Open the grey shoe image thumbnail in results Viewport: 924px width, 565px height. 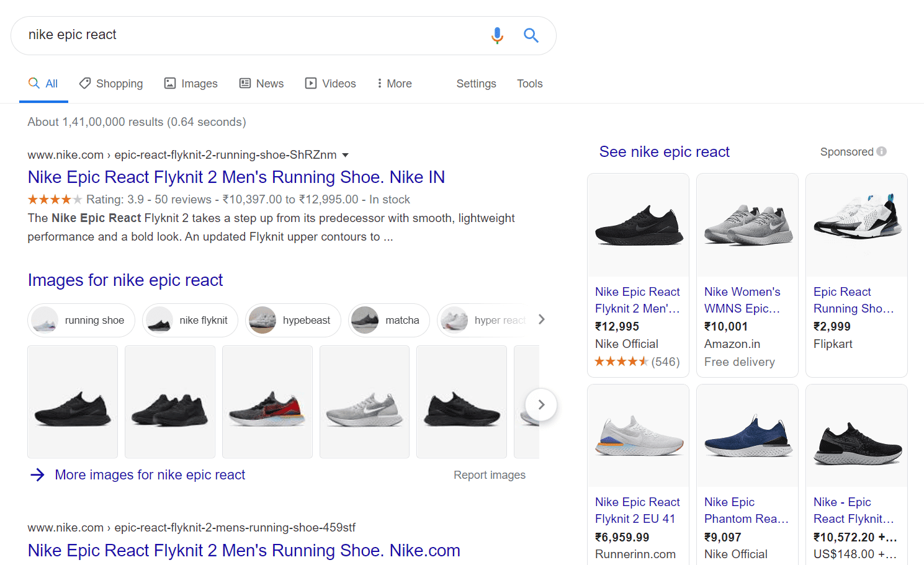pyautogui.click(x=364, y=402)
